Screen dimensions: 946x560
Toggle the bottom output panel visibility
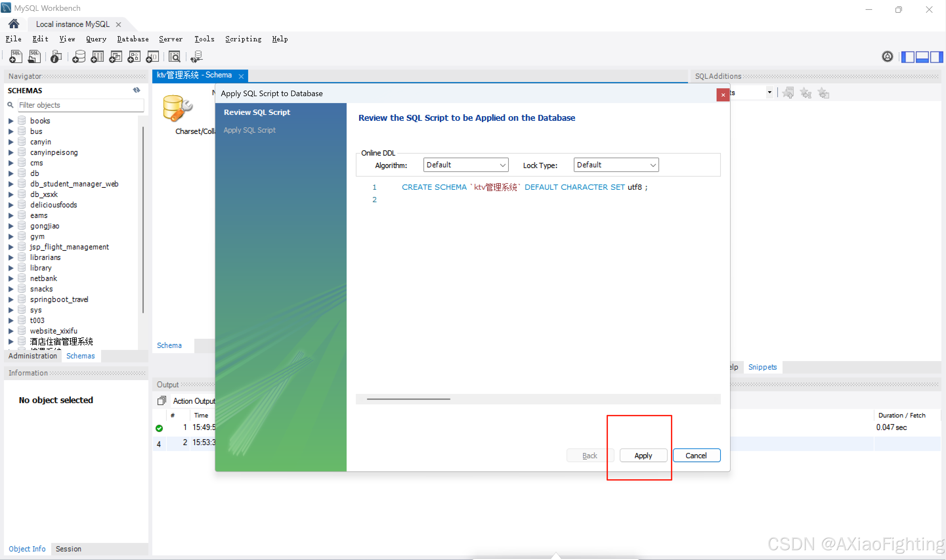coord(922,56)
